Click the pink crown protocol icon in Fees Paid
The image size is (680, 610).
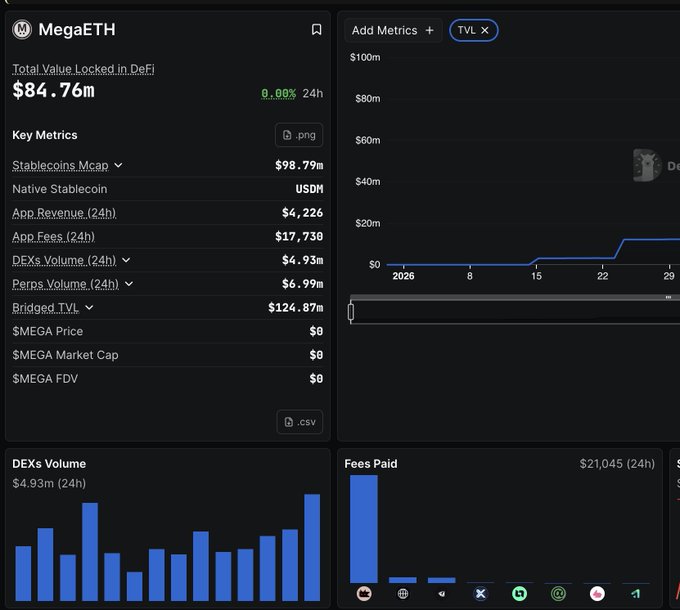coord(364,594)
